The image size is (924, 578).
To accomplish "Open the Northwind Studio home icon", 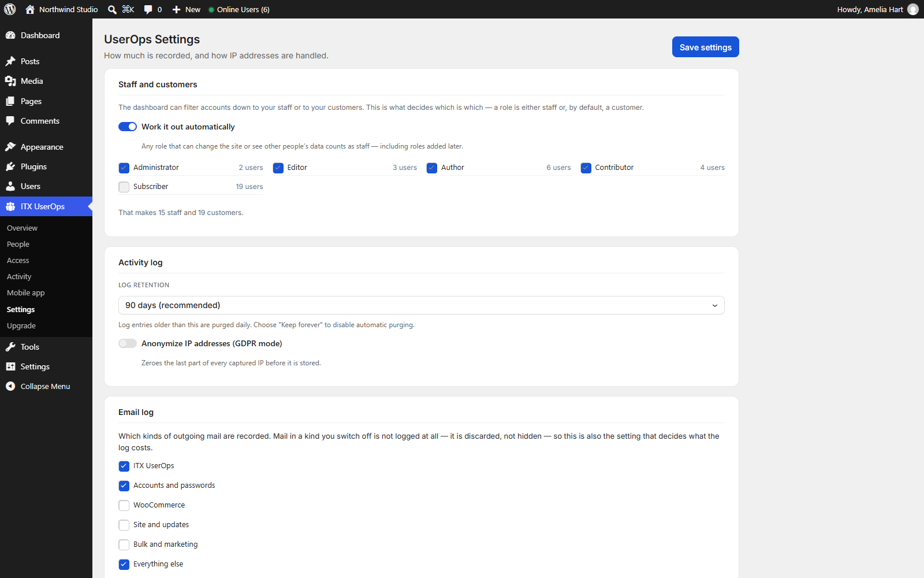I will [x=30, y=9].
